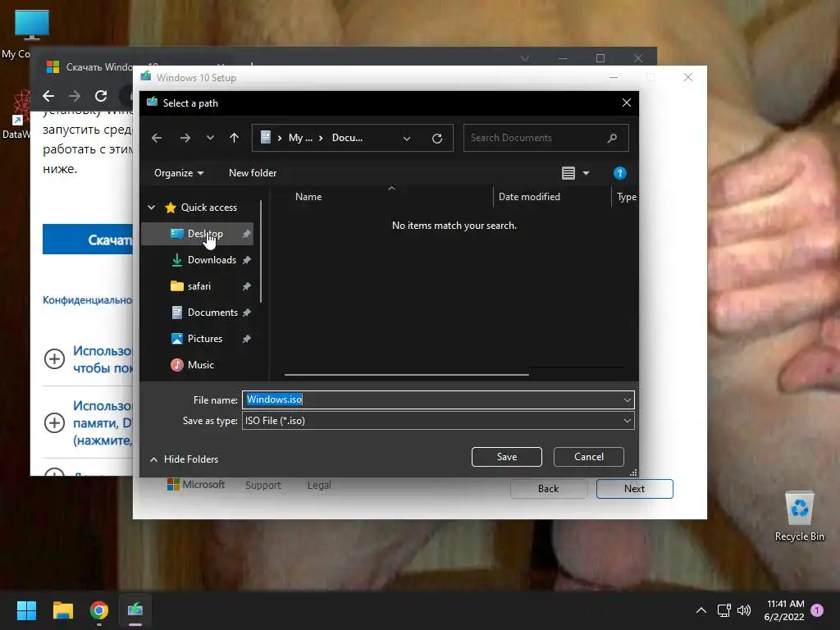This screenshot has width=840, height=630.
Task: Open the Windows Start menu
Action: [26, 610]
